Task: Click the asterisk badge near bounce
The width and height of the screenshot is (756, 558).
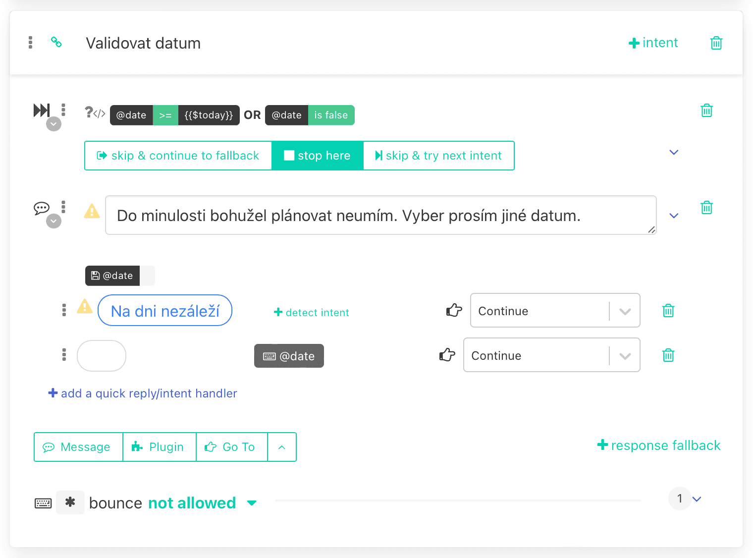Action: tap(70, 502)
